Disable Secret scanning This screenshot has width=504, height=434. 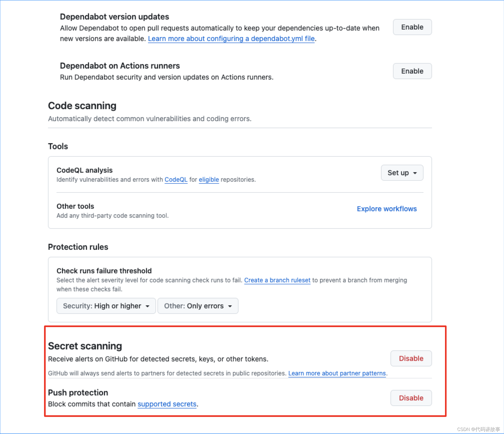[x=411, y=358]
